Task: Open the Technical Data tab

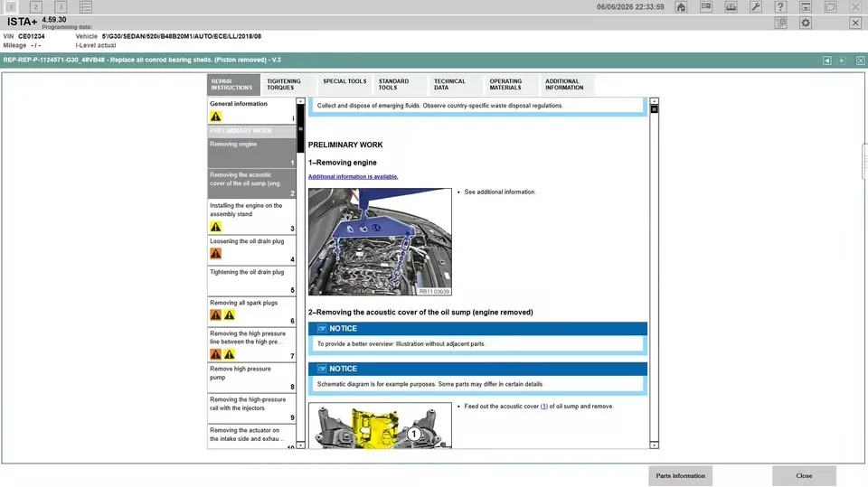Action: (456, 85)
